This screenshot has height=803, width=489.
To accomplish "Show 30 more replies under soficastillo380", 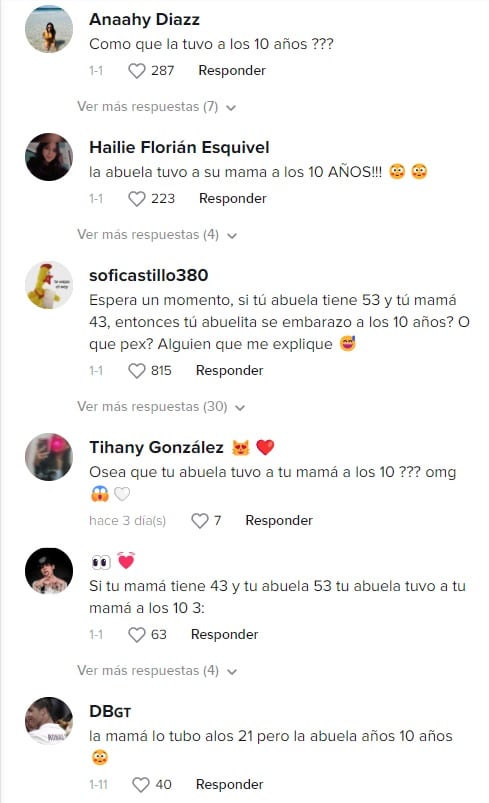I will click(x=161, y=407).
